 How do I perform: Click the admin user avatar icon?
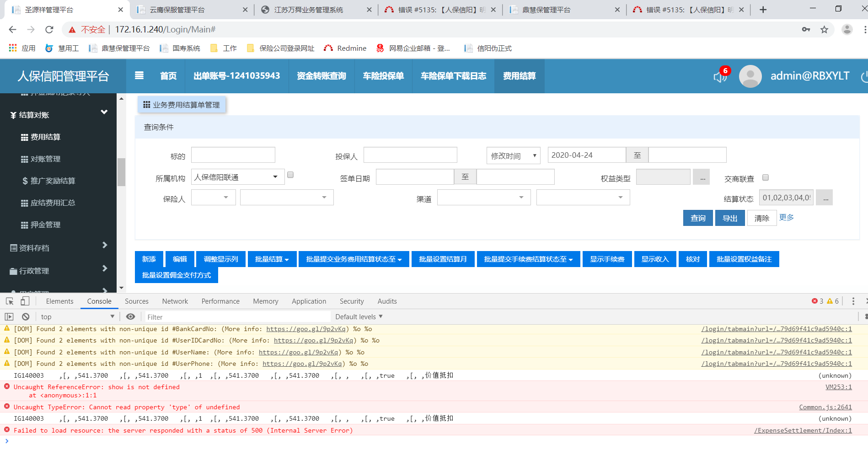point(750,76)
